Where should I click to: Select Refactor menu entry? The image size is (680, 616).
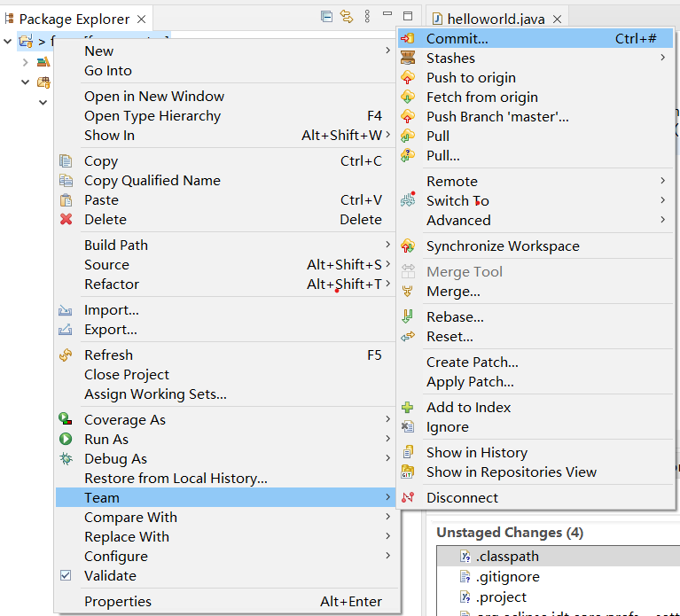pos(225,284)
